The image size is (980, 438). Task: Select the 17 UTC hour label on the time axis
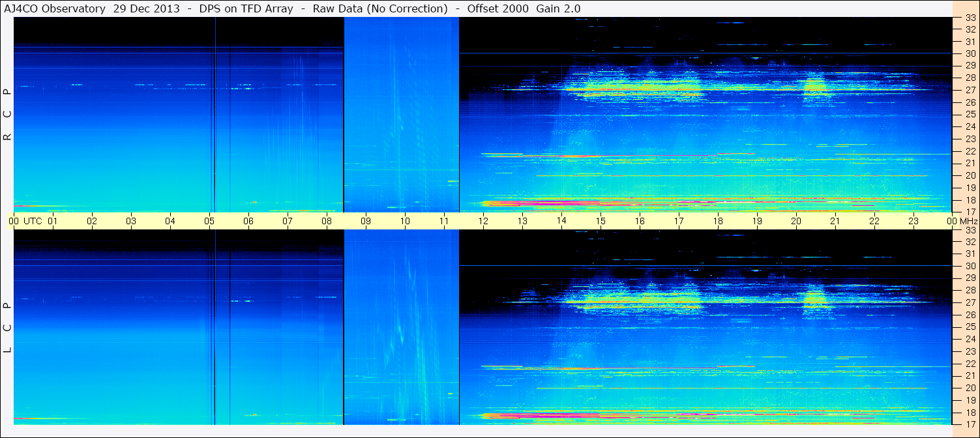679,221
